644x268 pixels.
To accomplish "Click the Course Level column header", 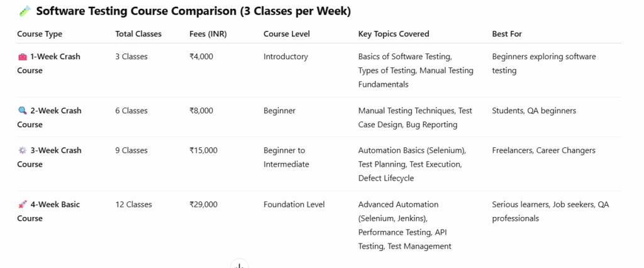I will coord(286,34).
